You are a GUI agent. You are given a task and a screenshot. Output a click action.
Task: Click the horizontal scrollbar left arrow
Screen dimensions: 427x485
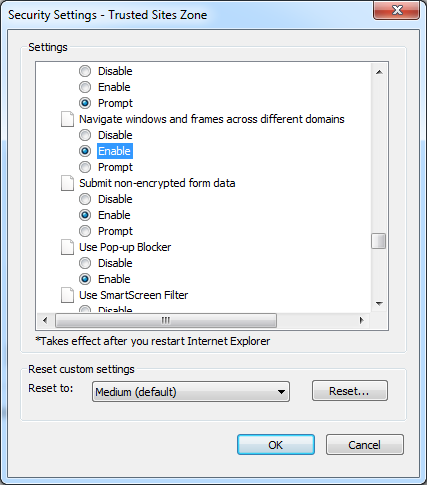[45, 320]
